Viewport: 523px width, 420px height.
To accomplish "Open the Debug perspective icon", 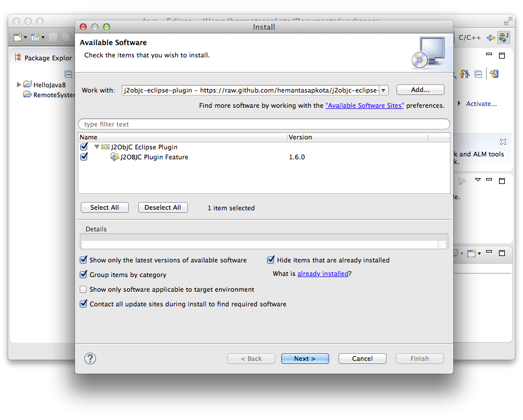I will [491, 37].
